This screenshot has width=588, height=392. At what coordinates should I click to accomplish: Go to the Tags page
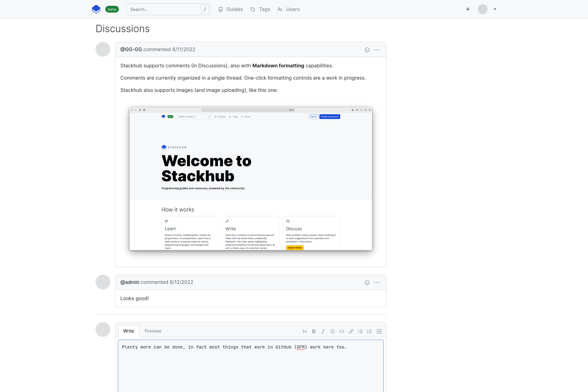[260, 9]
